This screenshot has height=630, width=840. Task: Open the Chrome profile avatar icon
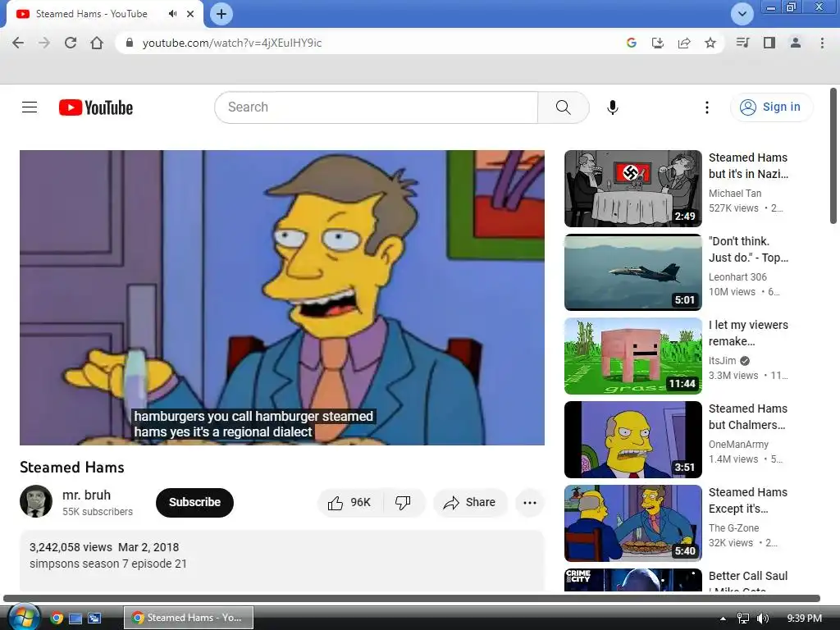click(796, 43)
